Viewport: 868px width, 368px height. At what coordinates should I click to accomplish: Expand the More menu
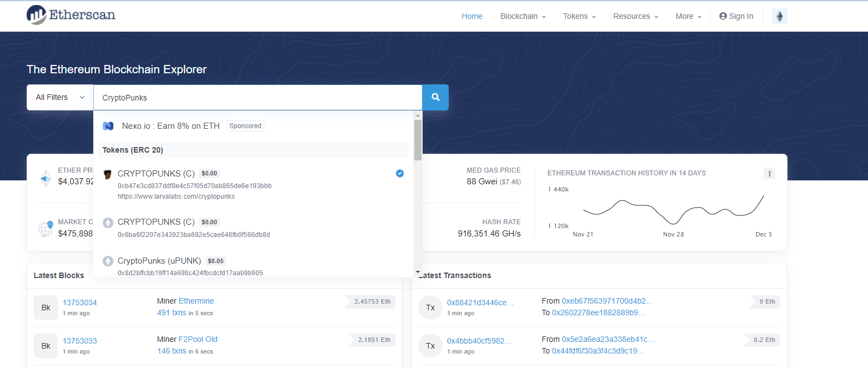coord(688,16)
